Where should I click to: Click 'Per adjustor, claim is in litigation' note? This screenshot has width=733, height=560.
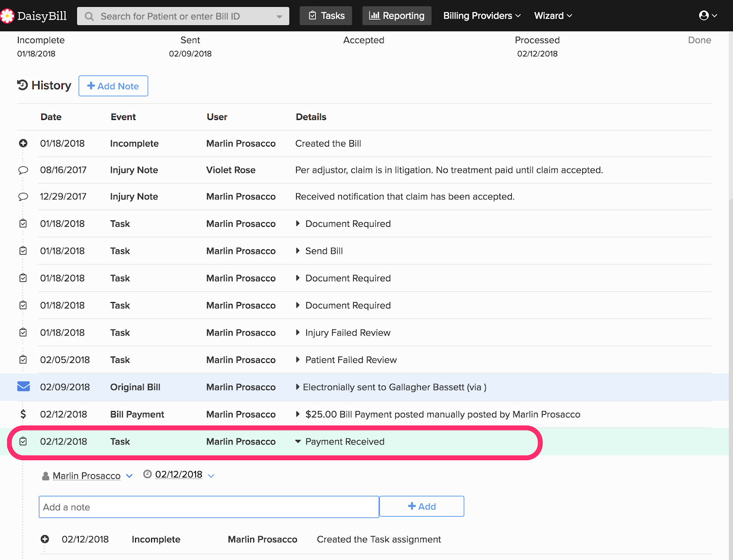click(x=449, y=170)
